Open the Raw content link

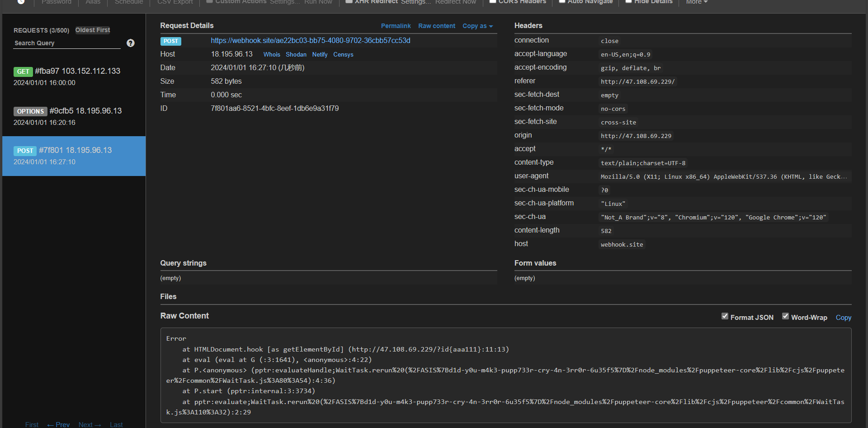coord(436,26)
